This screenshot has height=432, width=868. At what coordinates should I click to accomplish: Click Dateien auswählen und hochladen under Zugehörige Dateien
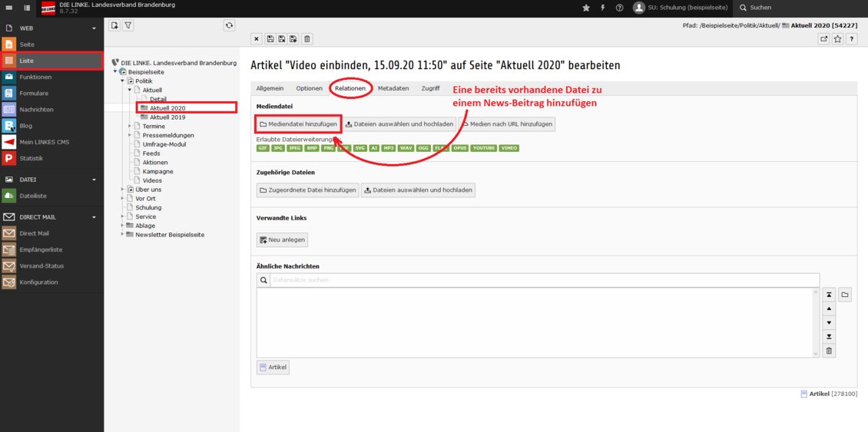418,190
